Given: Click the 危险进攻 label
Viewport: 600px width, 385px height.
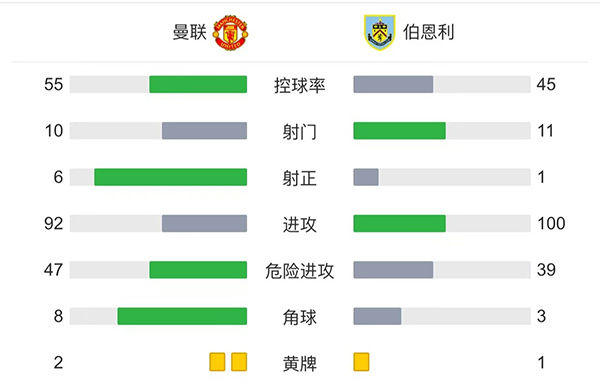Looking at the screenshot, I should click(x=300, y=271).
